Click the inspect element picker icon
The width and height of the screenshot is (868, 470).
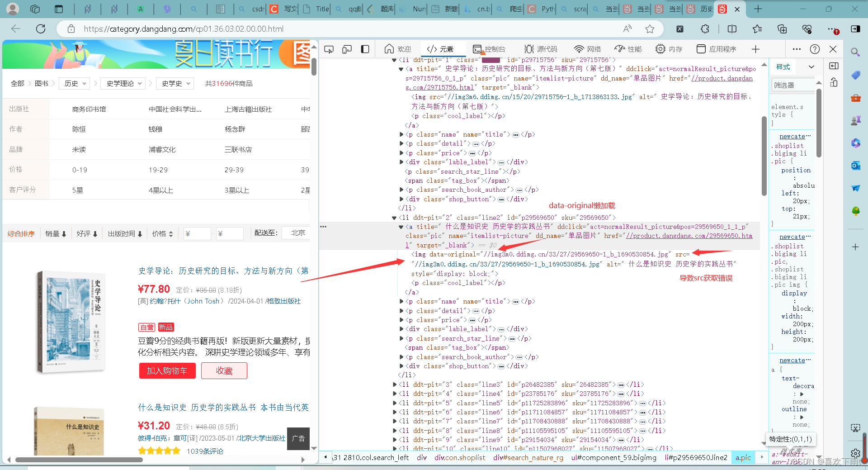pyautogui.click(x=329, y=49)
